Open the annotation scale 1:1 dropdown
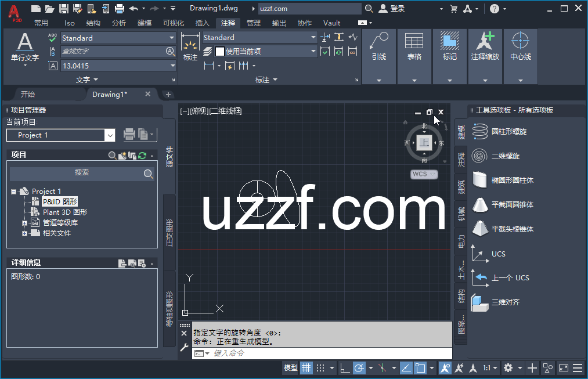The image size is (588, 379). point(490,368)
